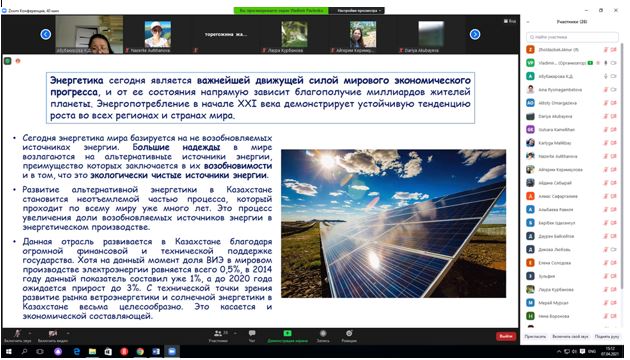Click green encryption shield icon
This screenshot has width=630, height=360.
pyautogui.click(x=8, y=61)
